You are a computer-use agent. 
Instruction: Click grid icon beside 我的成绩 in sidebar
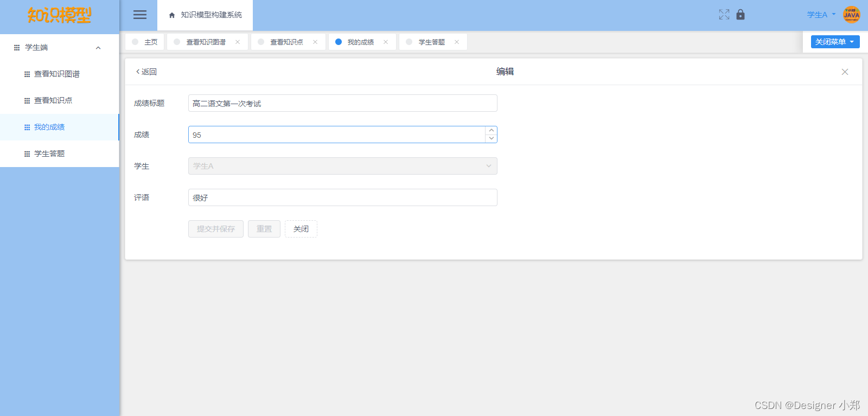27,127
